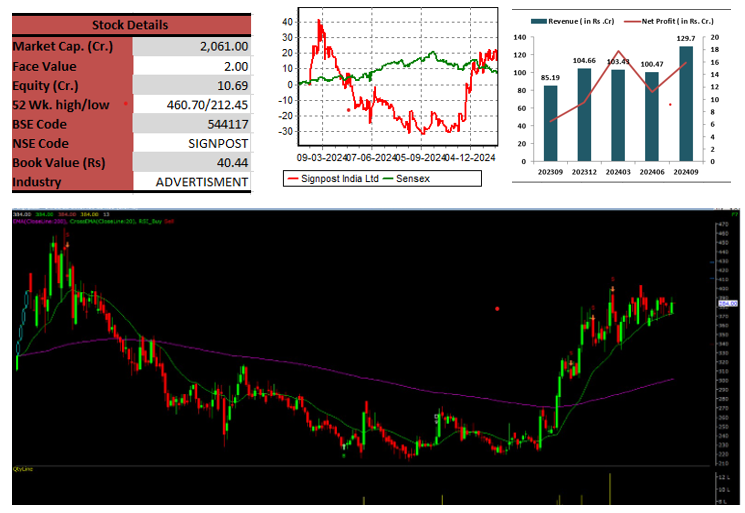Click the Net Profit legend line marker
Image resolution: width=745 pixels, height=513 pixels.
coord(632,21)
